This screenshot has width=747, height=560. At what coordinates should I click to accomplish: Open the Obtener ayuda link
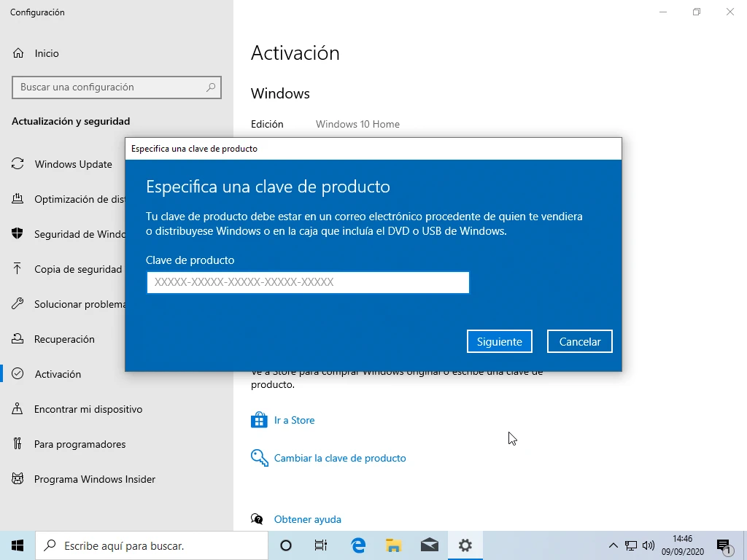(307, 519)
